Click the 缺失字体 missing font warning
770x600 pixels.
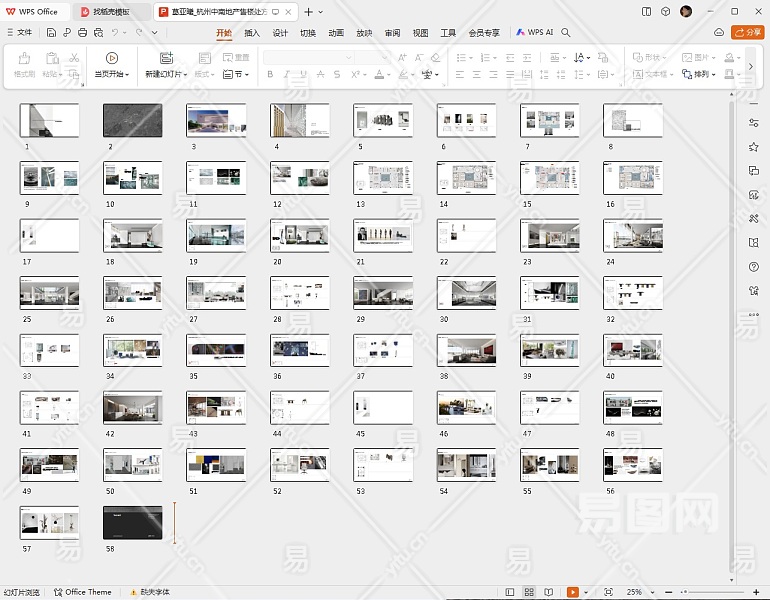(x=148, y=592)
